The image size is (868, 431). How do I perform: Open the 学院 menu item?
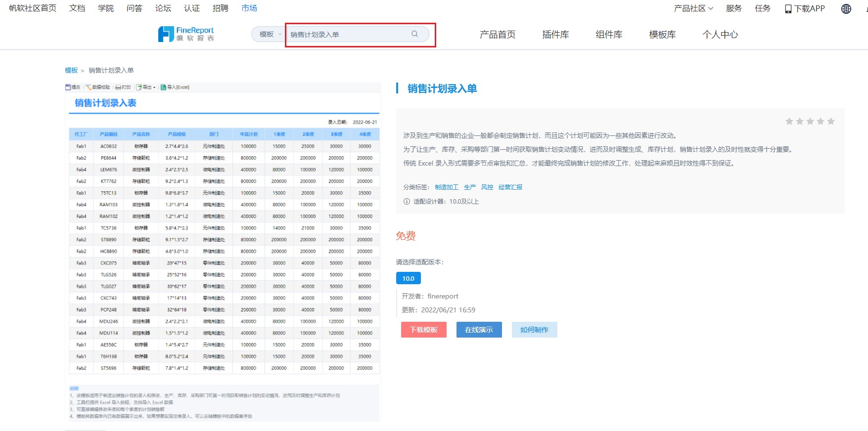pyautogui.click(x=106, y=8)
